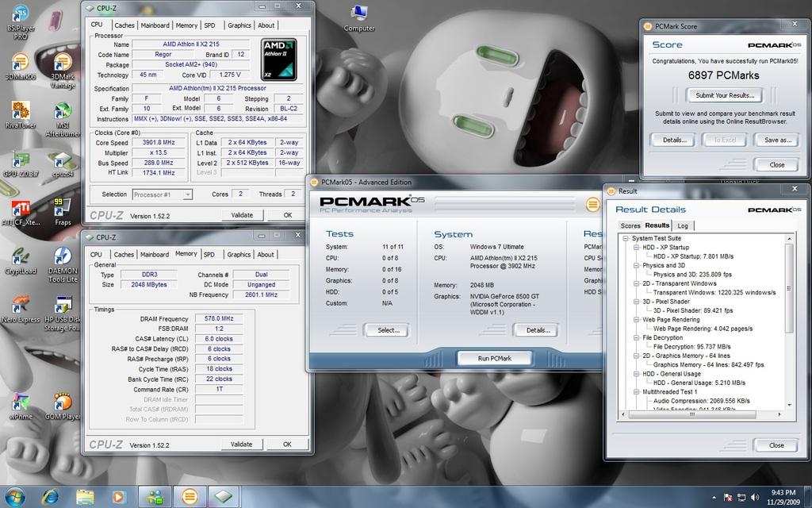Collapse the HDD - XP Startup node
Viewport: 812px width, 508px height.
tap(637, 248)
